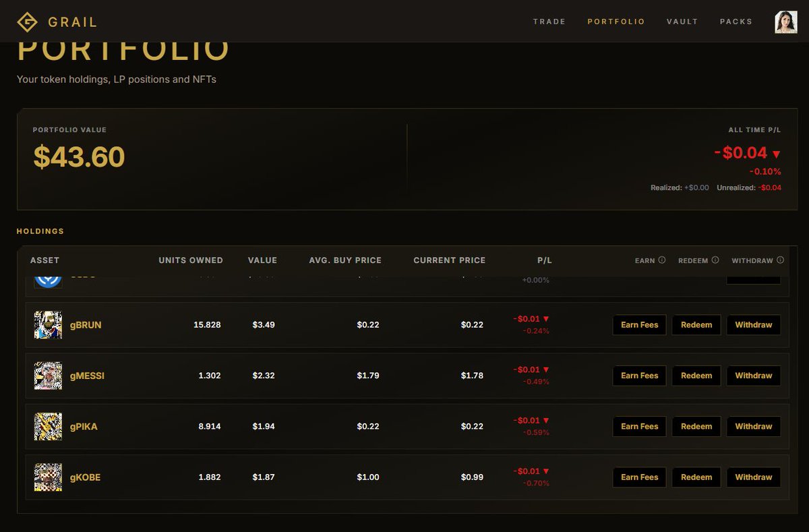Click the gPIKA token thumbnail
Image resolution: width=809 pixels, height=532 pixels.
point(48,426)
